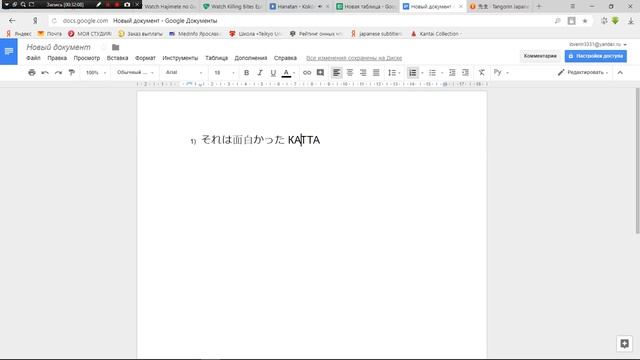Align text left

pyautogui.click(x=336, y=73)
